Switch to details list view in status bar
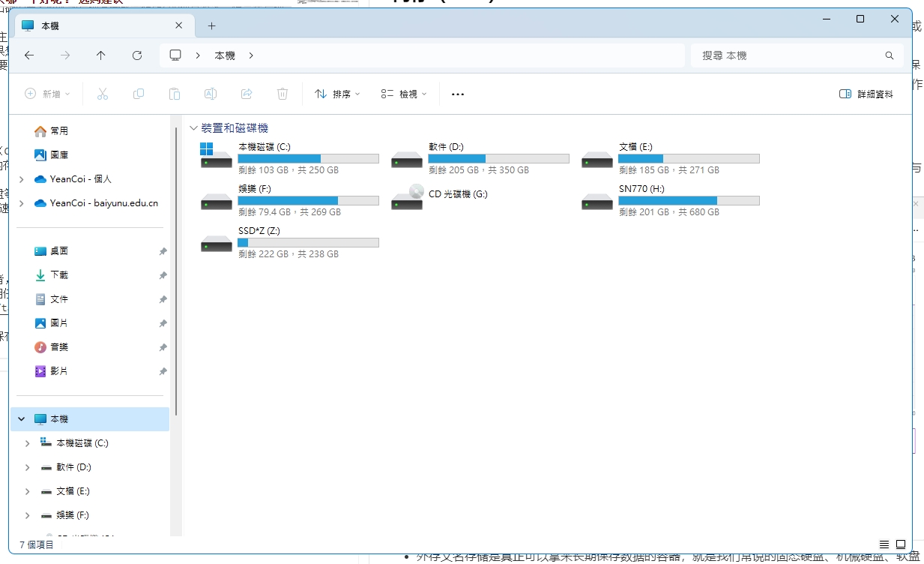The image size is (924, 564). 884,544
